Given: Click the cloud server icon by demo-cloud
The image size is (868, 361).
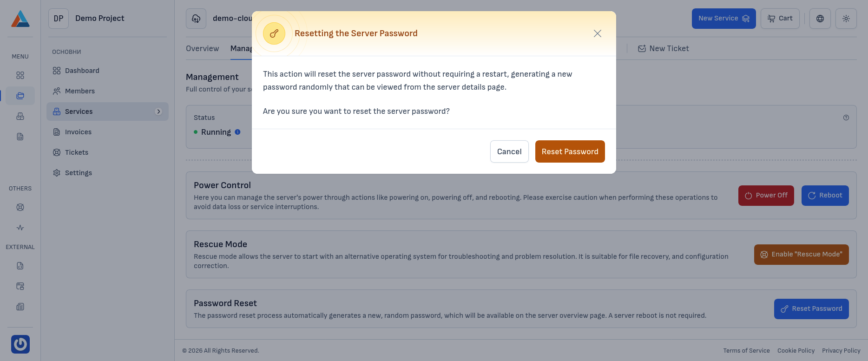Looking at the screenshot, I should (196, 19).
